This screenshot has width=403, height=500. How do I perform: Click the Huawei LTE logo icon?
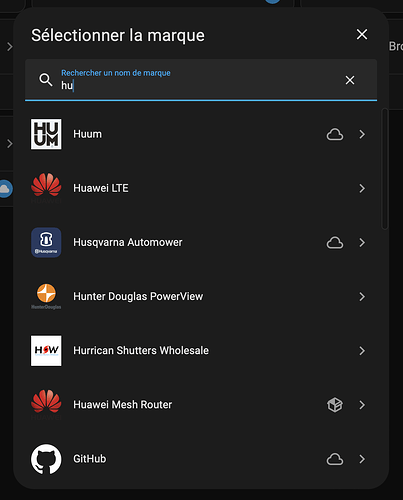coord(46,188)
